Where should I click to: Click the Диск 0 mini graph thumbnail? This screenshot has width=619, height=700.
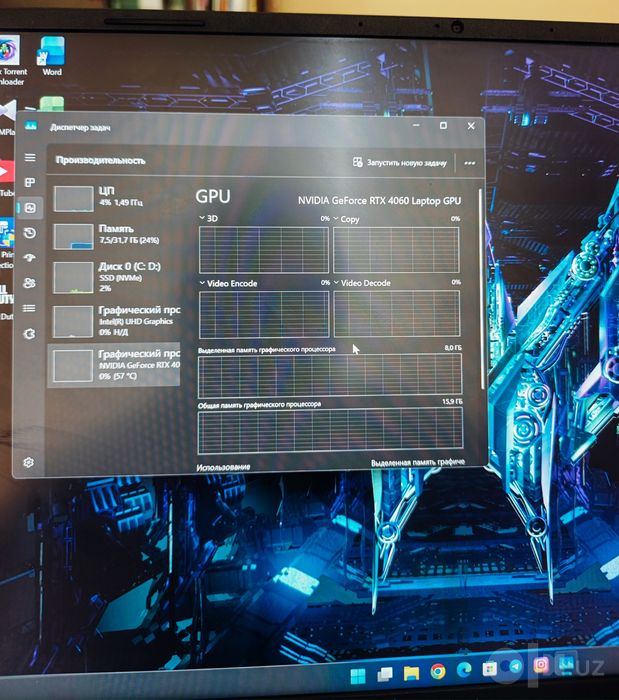[x=73, y=277]
